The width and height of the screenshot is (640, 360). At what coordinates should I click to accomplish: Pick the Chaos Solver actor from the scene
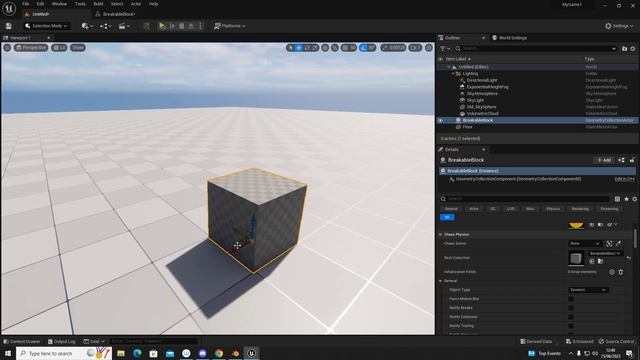tap(609, 244)
